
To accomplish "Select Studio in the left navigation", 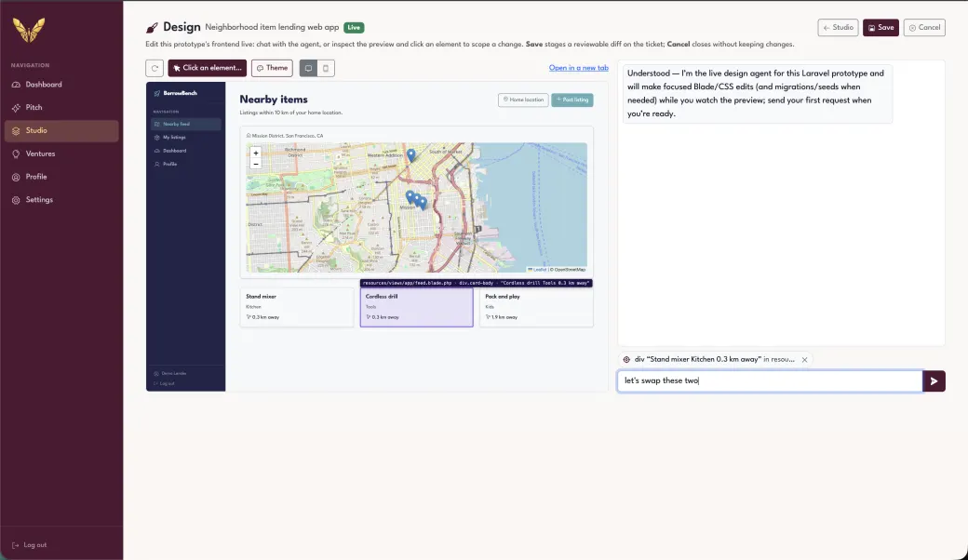I will tap(61, 131).
